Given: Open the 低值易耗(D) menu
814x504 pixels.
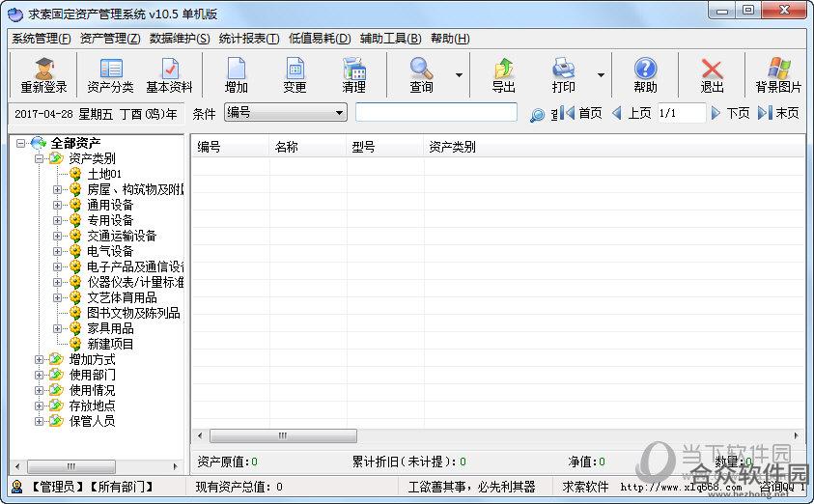Looking at the screenshot, I should click(x=320, y=39).
